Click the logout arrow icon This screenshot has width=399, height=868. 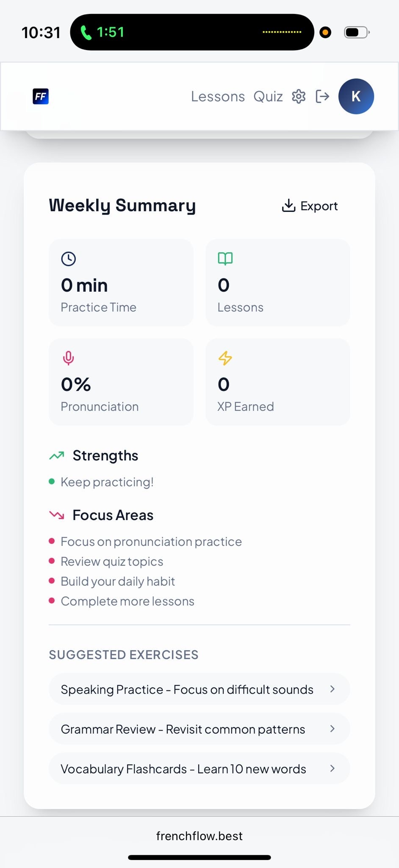323,96
